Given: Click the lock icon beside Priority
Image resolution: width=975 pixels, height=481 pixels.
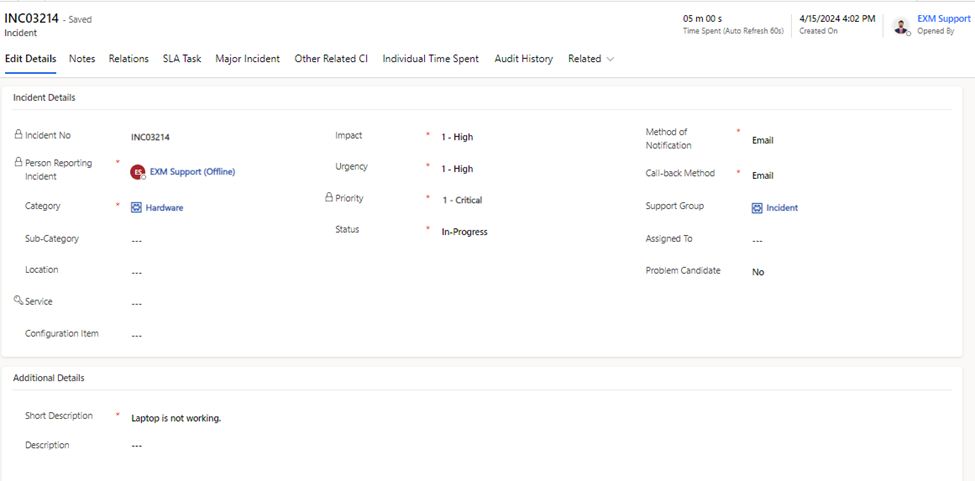Looking at the screenshot, I should tap(329, 197).
